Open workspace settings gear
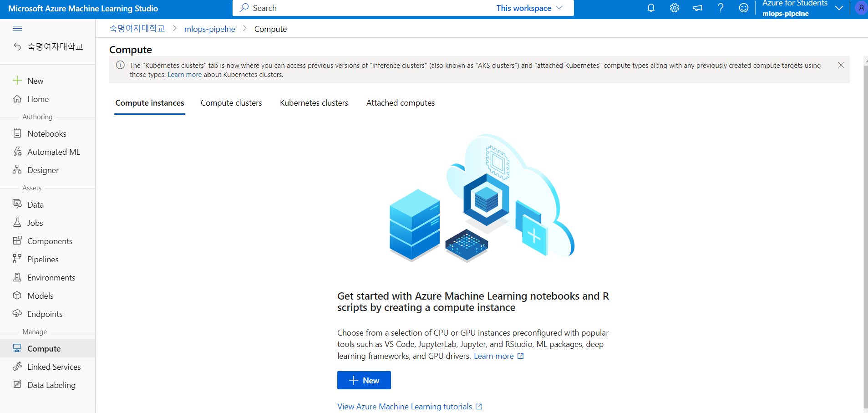The width and height of the screenshot is (868, 413). point(674,8)
